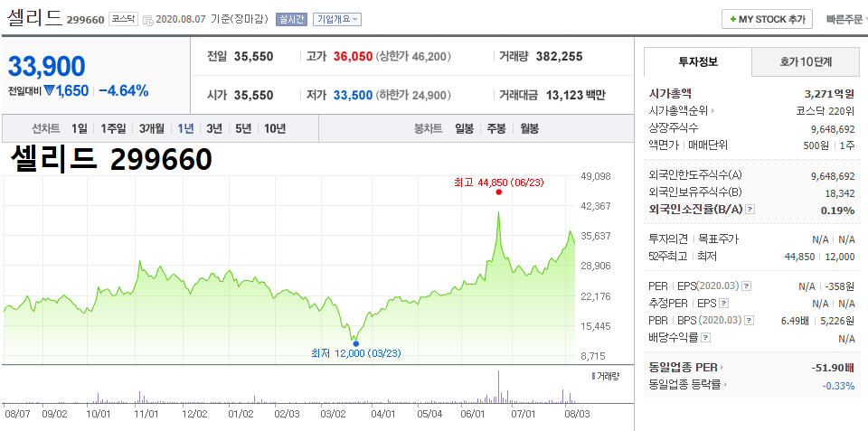This screenshot has height=431, width=868.
Task: Click the 49,098 price axis label
Action: (595, 176)
